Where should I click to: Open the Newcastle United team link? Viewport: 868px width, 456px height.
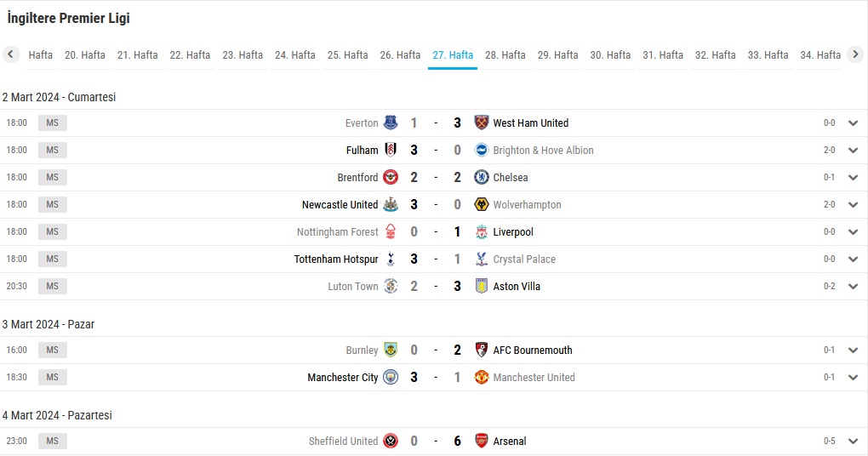(x=340, y=204)
